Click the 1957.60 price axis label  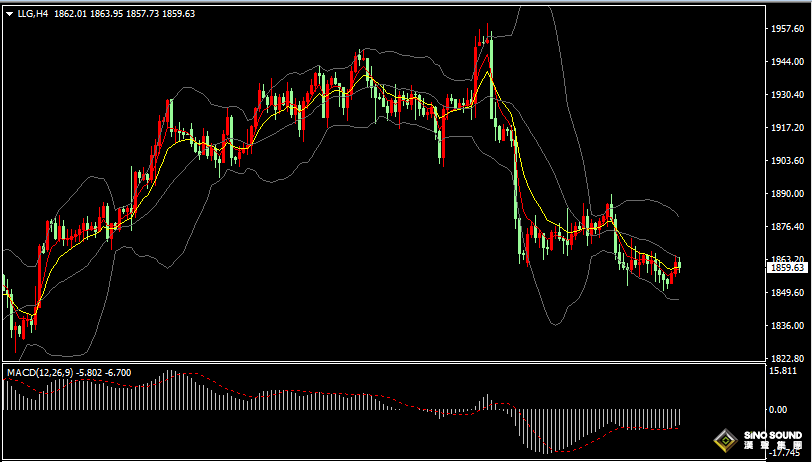point(788,29)
